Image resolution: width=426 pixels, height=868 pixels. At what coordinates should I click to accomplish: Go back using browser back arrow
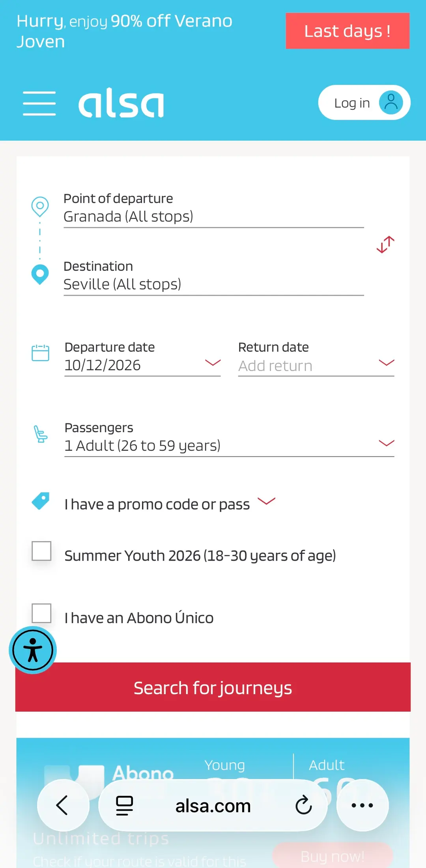63,805
